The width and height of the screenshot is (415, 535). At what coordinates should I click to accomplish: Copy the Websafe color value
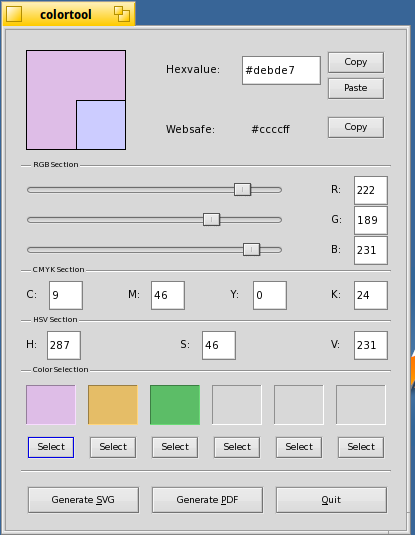356,127
